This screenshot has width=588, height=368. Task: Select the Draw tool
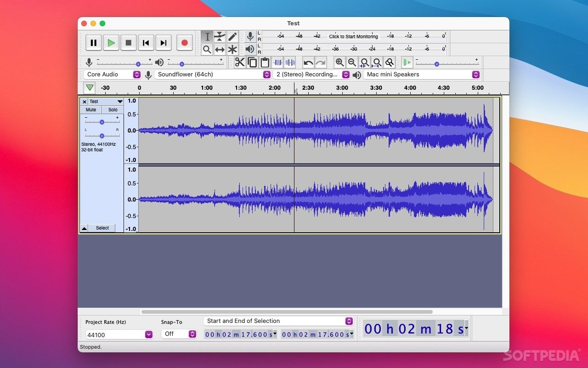pos(232,36)
